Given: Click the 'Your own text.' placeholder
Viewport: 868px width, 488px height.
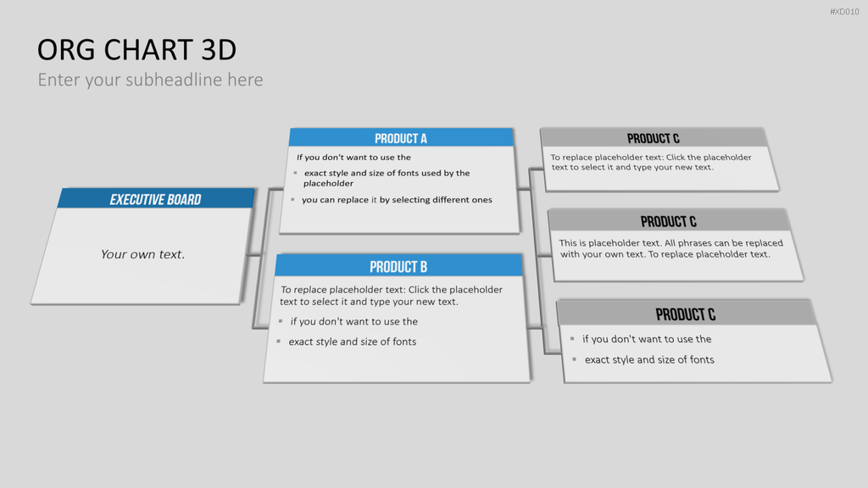Looking at the screenshot, I should 142,254.
